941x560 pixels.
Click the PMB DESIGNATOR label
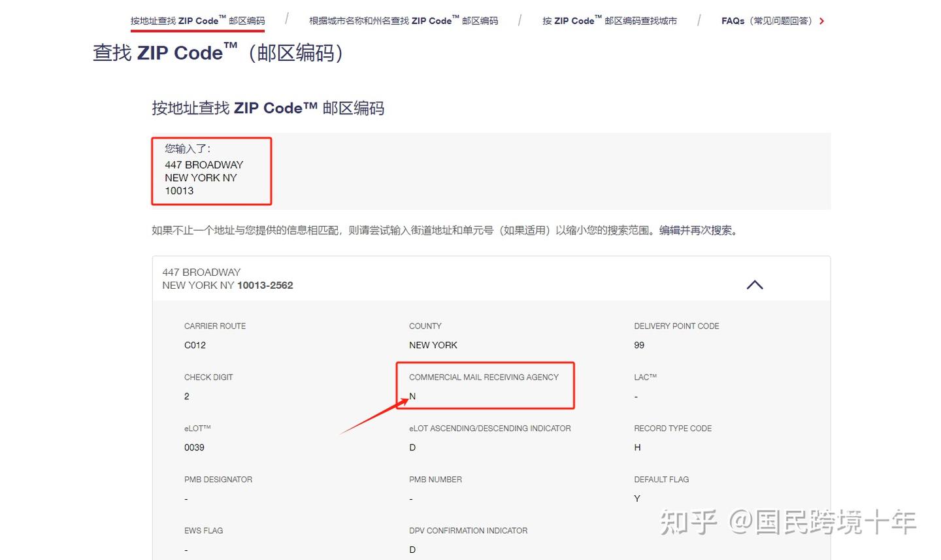point(218,480)
